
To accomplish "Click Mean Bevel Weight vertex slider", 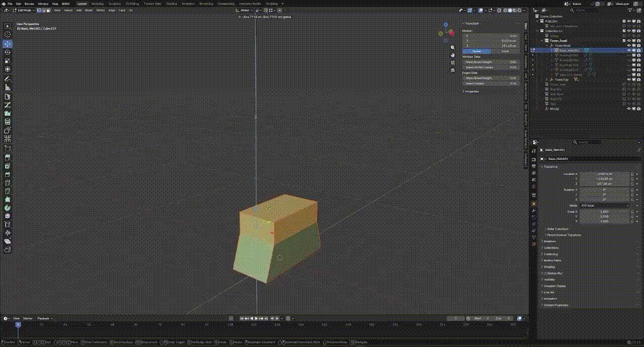I will click(491, 62).
